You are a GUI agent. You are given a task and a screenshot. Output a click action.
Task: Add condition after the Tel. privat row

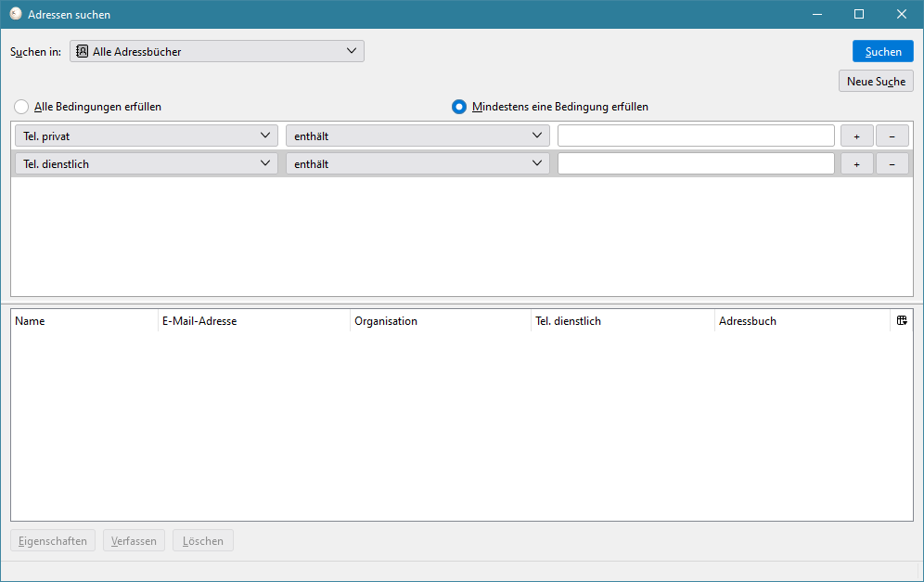click(x=856, y=136)
